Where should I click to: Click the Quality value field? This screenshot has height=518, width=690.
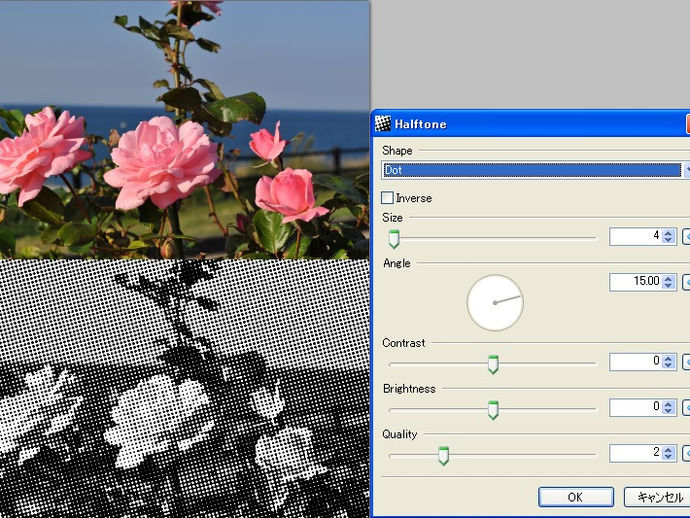pyautogui.click(x=635, y=453)
